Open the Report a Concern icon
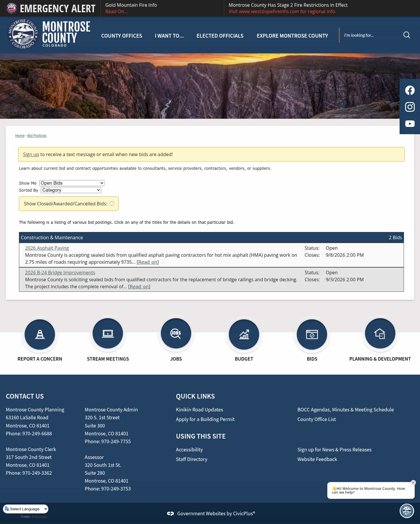420x524 pixels. [40, 334]
